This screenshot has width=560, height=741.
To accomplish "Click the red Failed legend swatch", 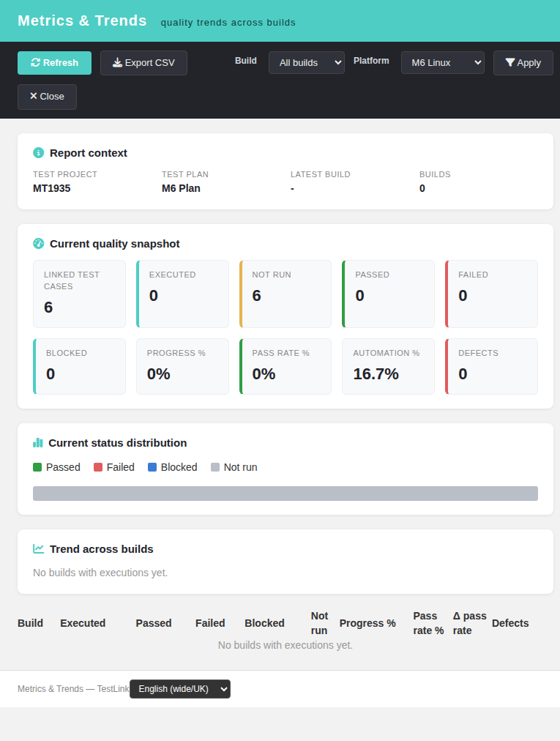I will pos(98,467).
